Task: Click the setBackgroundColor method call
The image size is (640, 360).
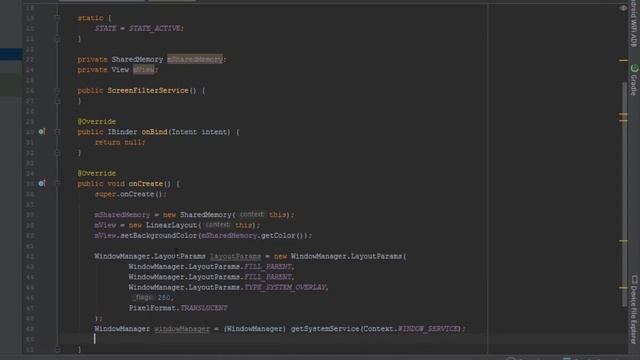Action: click(x=158, y=236)
